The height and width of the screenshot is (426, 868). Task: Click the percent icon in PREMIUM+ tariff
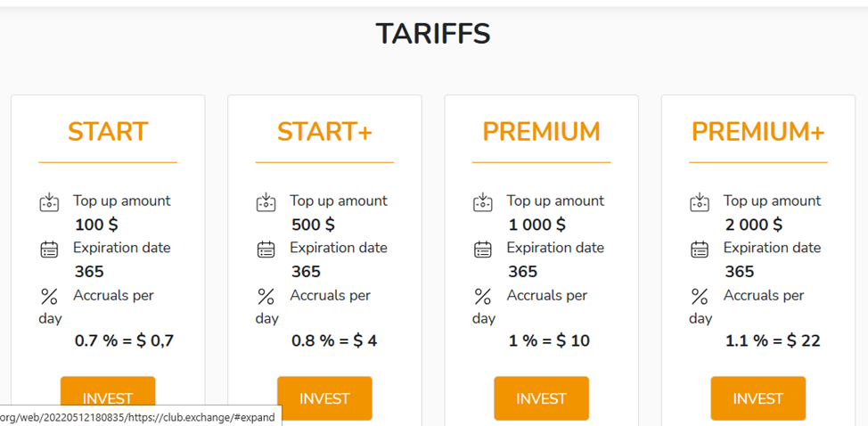click(700, 296)
